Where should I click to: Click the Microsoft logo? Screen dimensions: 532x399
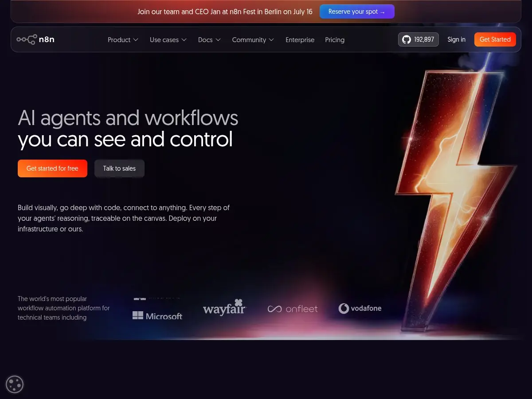157,316
